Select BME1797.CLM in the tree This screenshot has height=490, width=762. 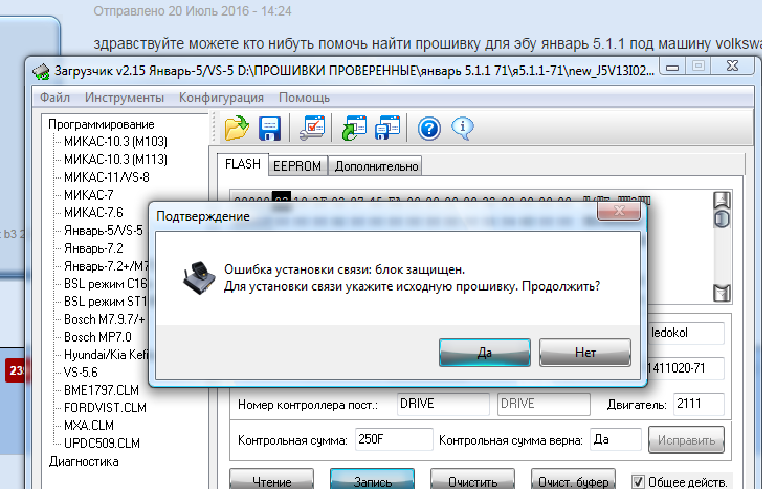click(101, 390)
